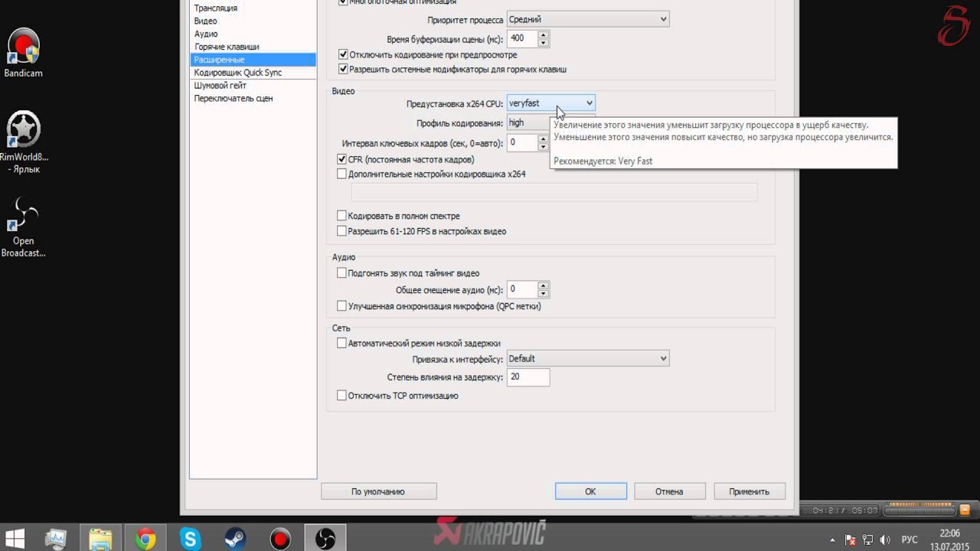Decrease audio offset with down arrow
980x551 pixels.
(x=544, y=293)
